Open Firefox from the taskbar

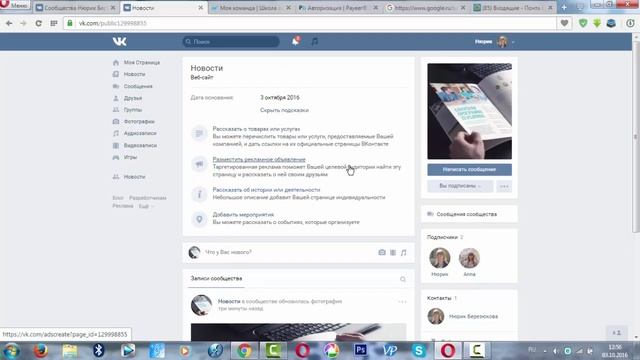coord(40,351)
